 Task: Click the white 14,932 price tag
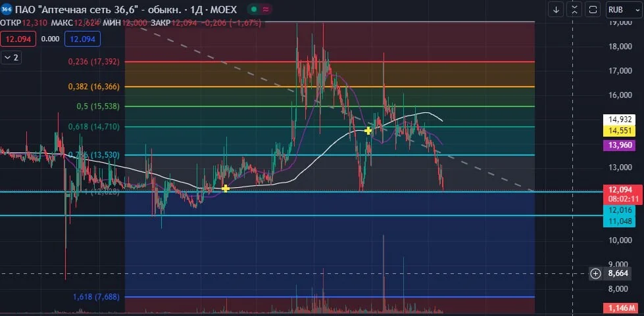click(x=619, y=120)
